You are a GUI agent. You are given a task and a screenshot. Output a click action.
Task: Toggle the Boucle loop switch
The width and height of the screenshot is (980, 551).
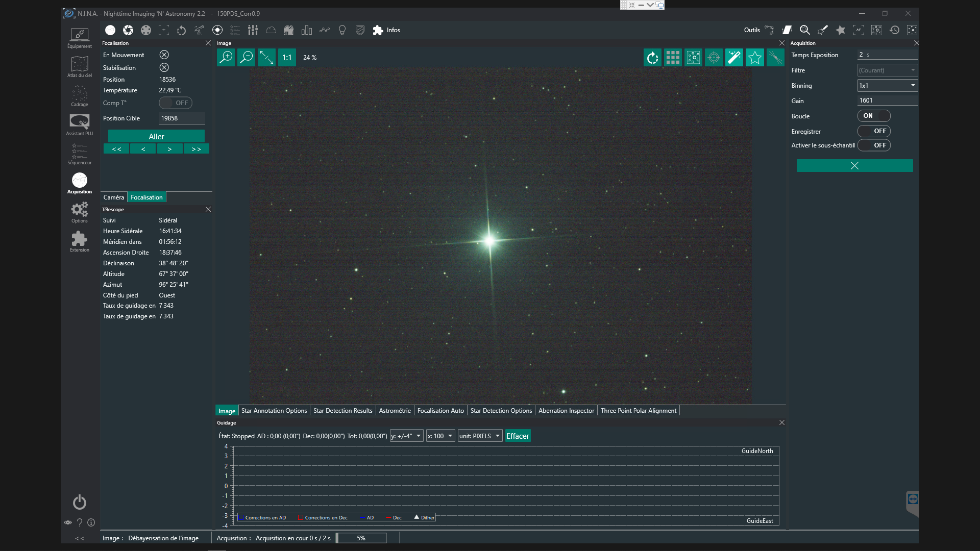(874, 116)
